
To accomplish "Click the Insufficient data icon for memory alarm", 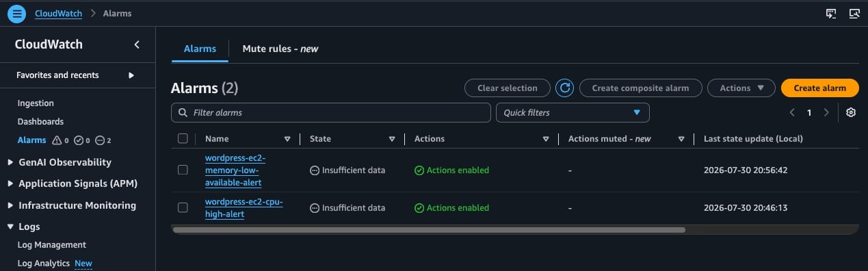I will (315, 170).
